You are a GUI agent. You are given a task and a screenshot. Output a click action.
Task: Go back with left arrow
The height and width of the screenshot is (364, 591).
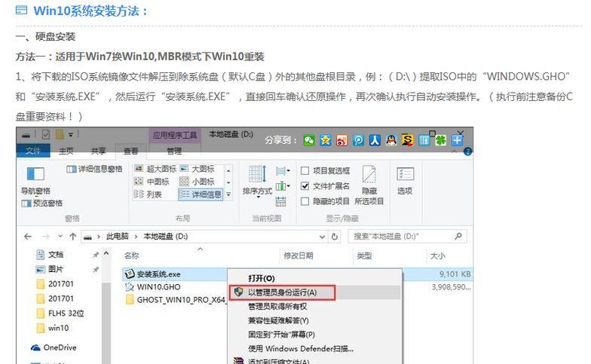[27, 237]
